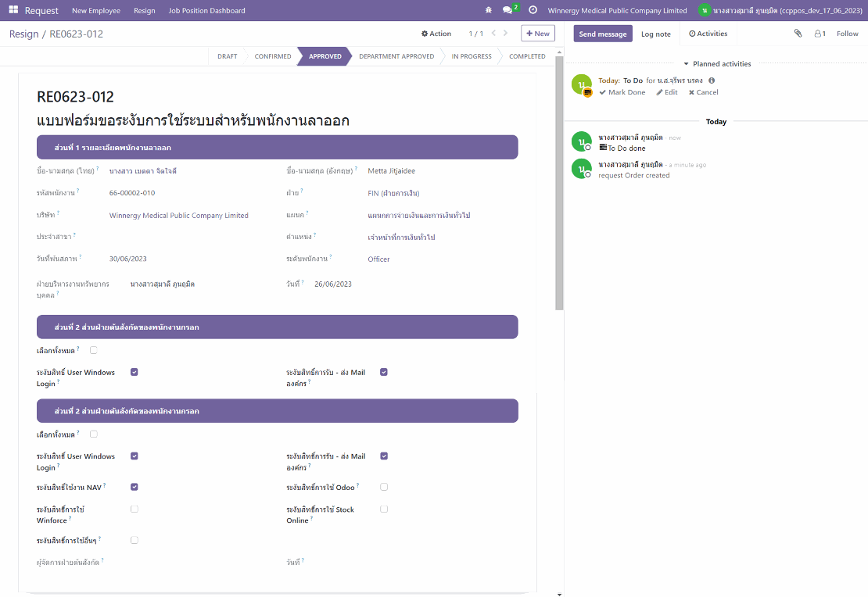Go to the previous record arrow

pos(492,34)
